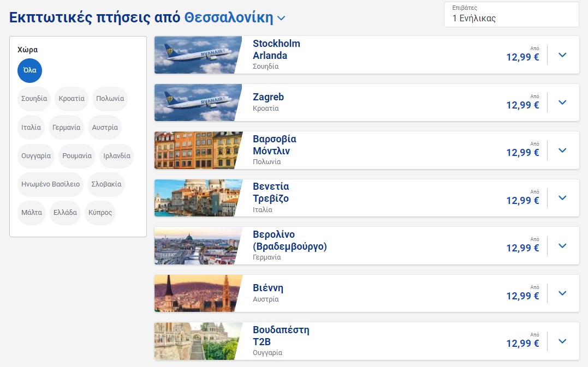588x367 pixels.
Task: Filter by Ρουμανία country chip
Action: tap(77, 156)
